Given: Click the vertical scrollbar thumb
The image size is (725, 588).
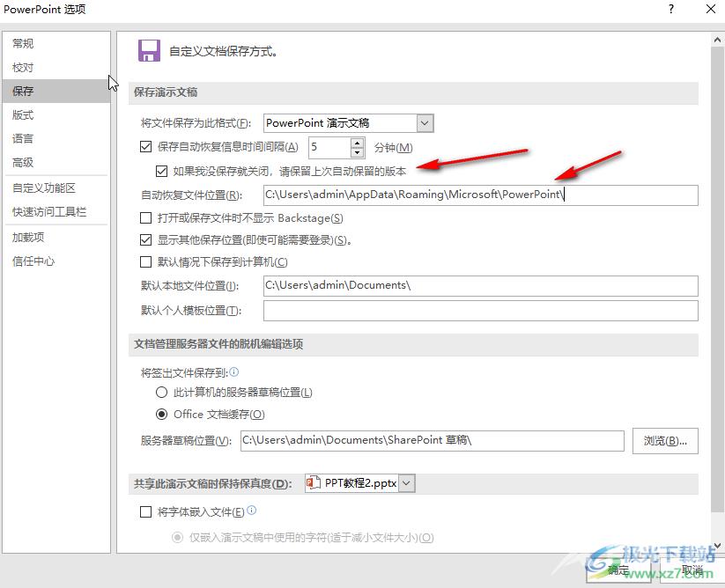Looking at the screenshot, I should click(717, 278).
